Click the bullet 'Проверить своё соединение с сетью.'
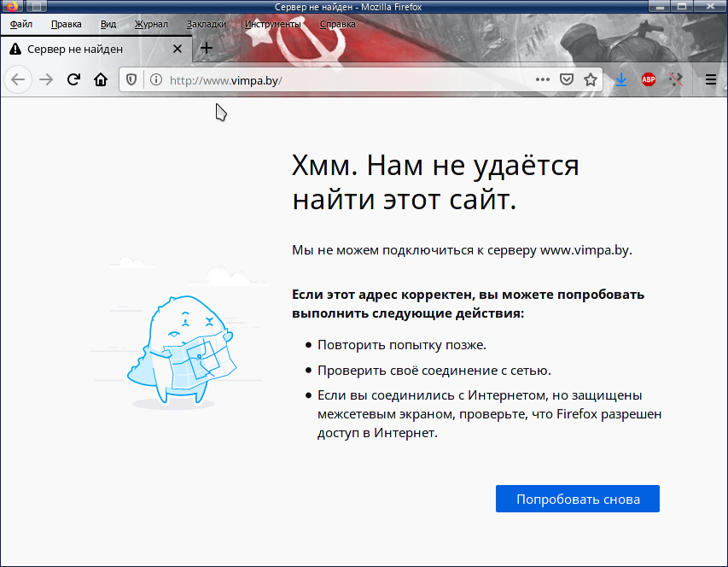Image resolution: width=728 pixels, height=567 pixels. pos(434,371)
